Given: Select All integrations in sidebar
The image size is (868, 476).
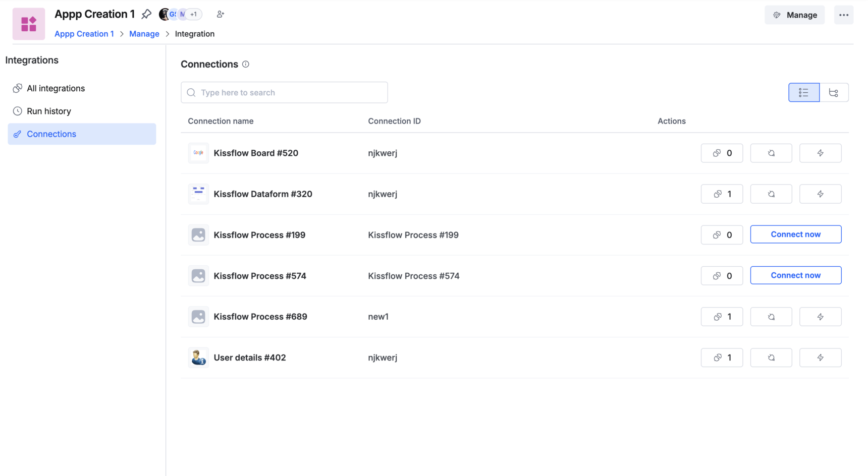Looking at the screenshot, I should tap(82, 88).
